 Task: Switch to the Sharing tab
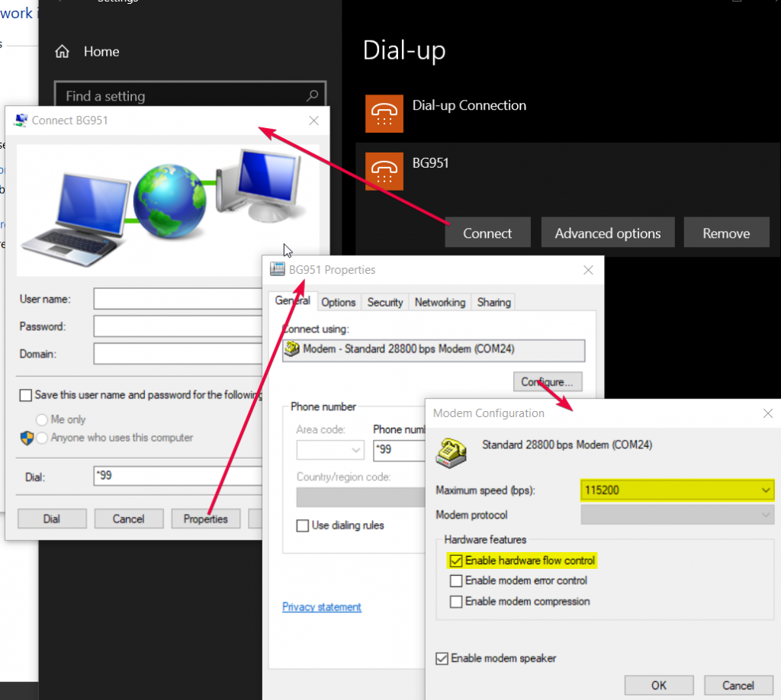[493, 302]
